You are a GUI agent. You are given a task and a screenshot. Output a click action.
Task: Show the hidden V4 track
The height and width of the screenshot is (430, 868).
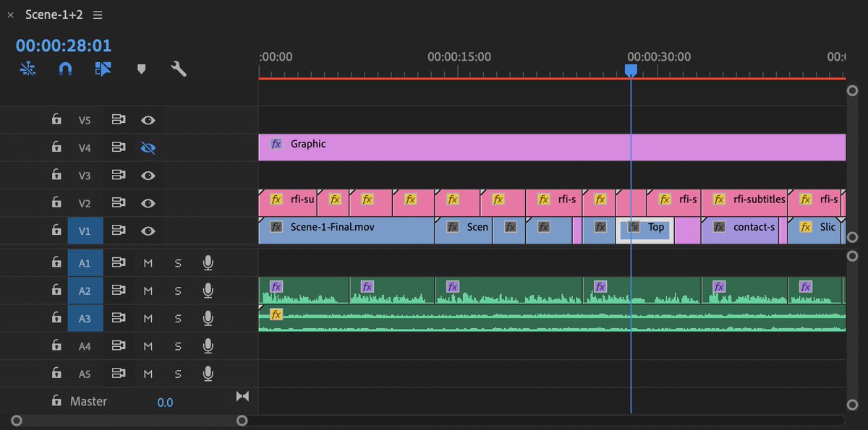click(x=148, y=147)
